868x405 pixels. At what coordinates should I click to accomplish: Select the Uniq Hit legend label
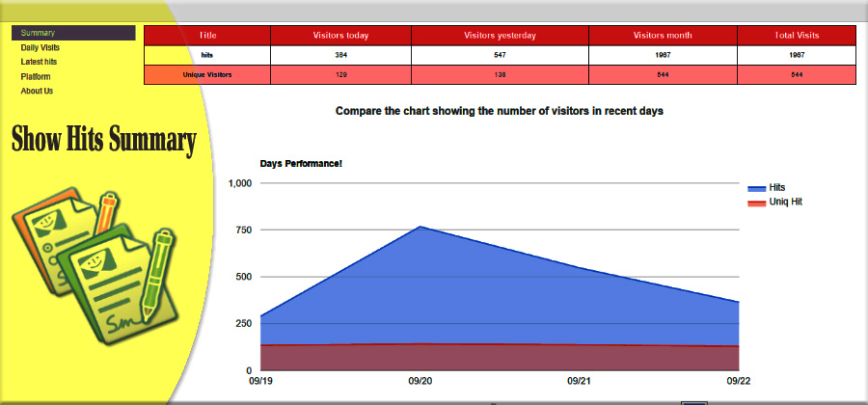[x=785, y=202]
